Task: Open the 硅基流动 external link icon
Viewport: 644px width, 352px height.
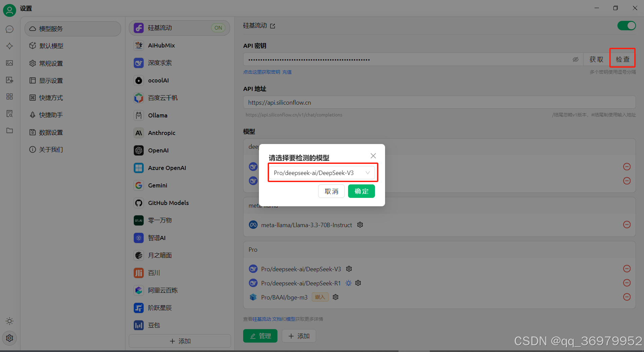Action: pyautogui.click(x=272, y=26)
